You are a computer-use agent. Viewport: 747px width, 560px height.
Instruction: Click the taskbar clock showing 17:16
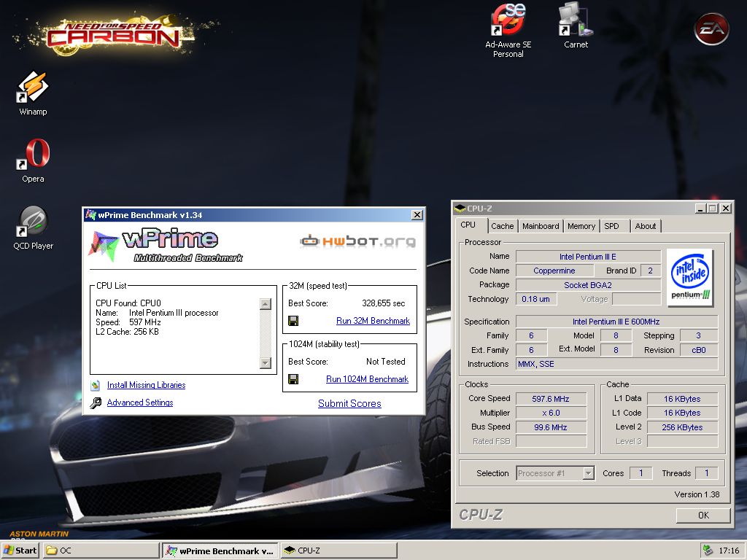point(729,551)
